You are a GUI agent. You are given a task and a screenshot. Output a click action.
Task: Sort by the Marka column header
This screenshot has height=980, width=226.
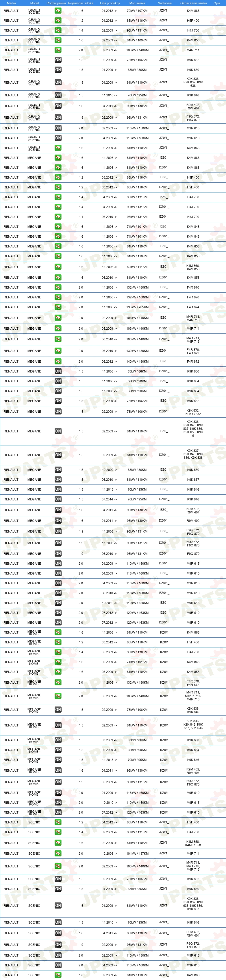tap(11, 3)
